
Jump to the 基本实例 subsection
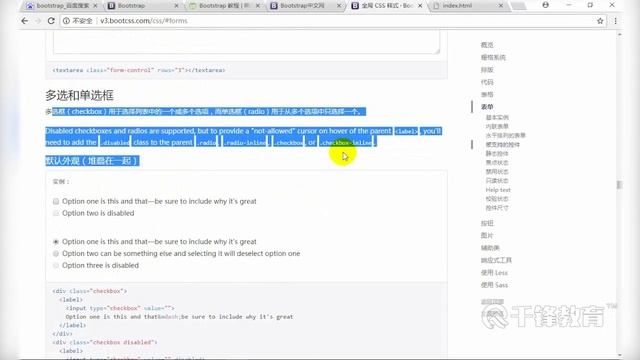pos(497,118)
